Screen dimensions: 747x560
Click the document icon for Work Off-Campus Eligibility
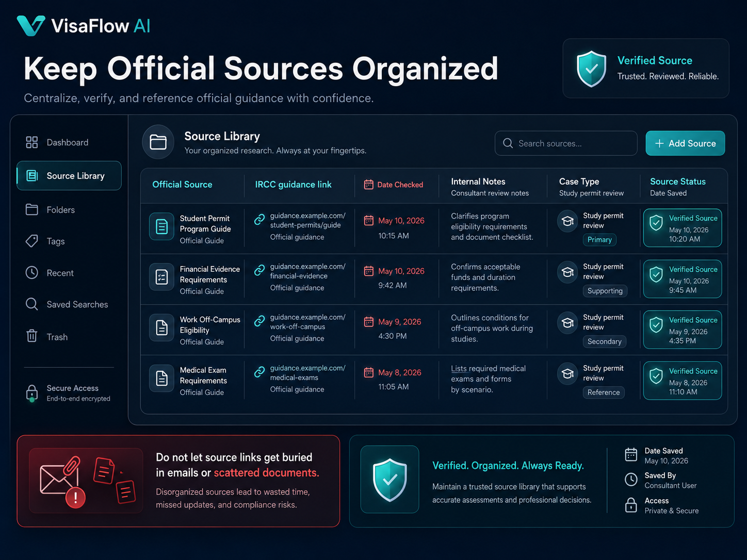click(x=161, y=327)
